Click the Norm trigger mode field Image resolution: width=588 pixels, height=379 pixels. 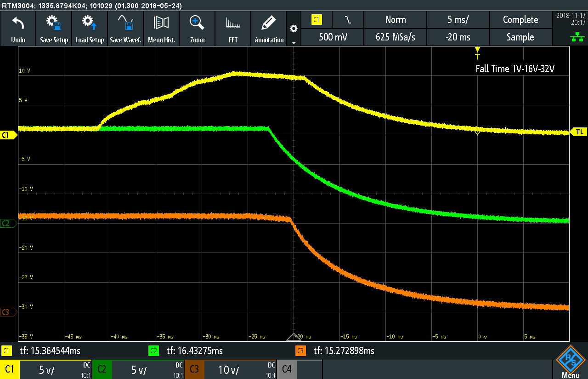click(396, 20)
